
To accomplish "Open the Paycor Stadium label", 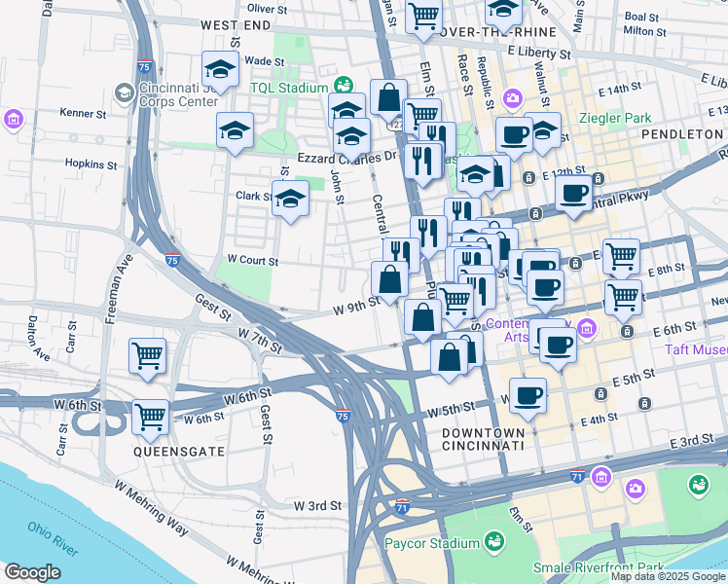I will click(432, 544).
